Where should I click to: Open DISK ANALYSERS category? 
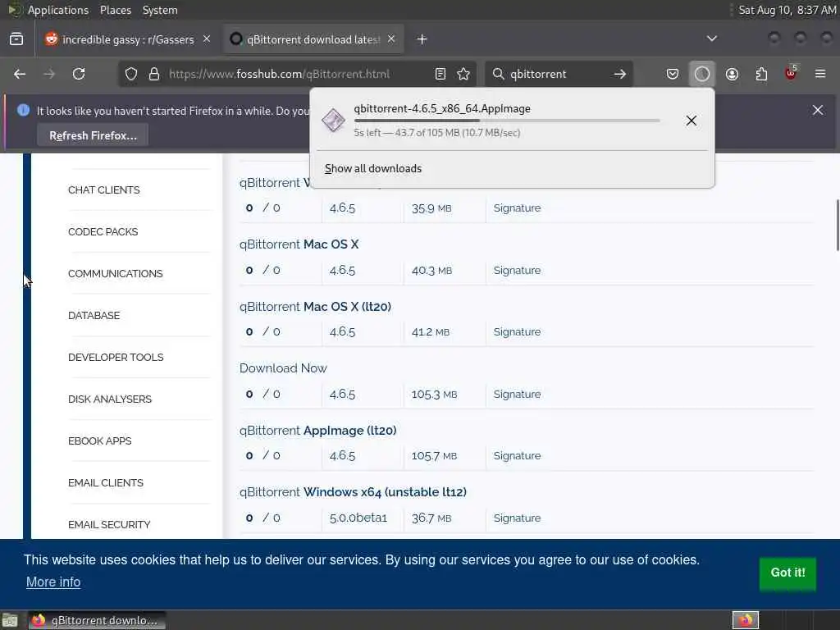110,399
